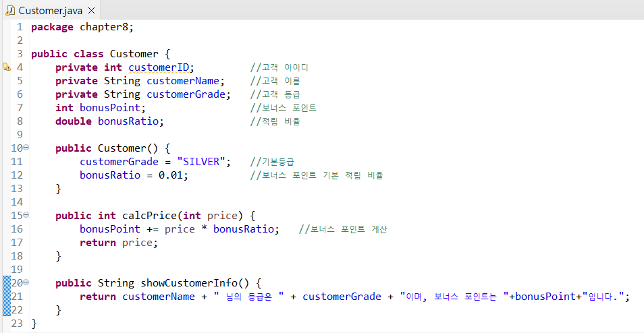
Task: Click the "SILVER" string literal
Action: 201,162
